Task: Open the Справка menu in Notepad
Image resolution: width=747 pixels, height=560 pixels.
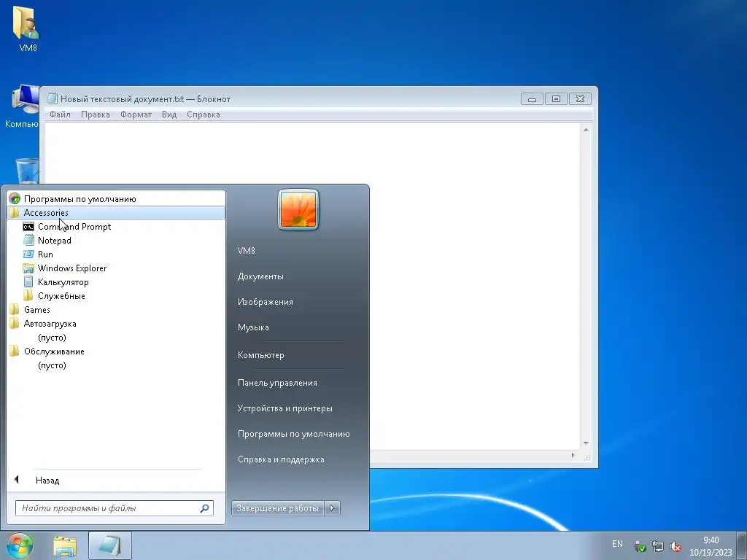Action: [x=204, y=114]
